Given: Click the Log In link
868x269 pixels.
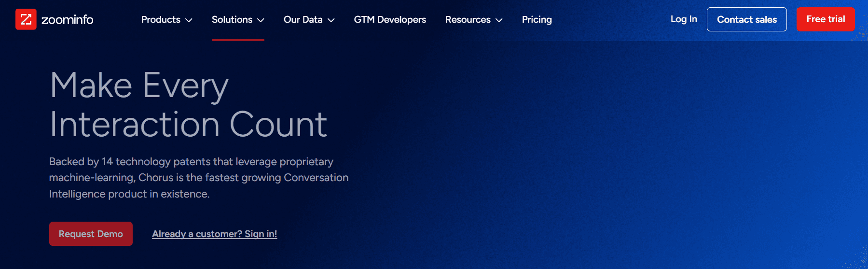Looking at the screenshot, I should [684, 19].
